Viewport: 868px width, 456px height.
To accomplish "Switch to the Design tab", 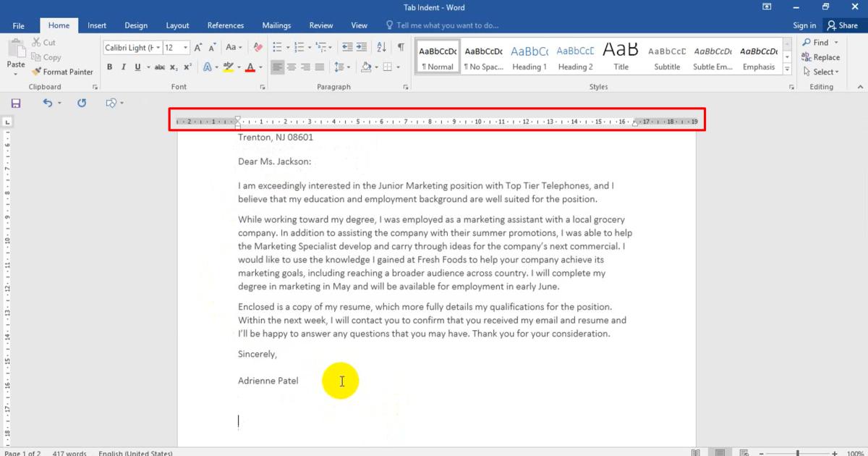I will tap(136, 25).
